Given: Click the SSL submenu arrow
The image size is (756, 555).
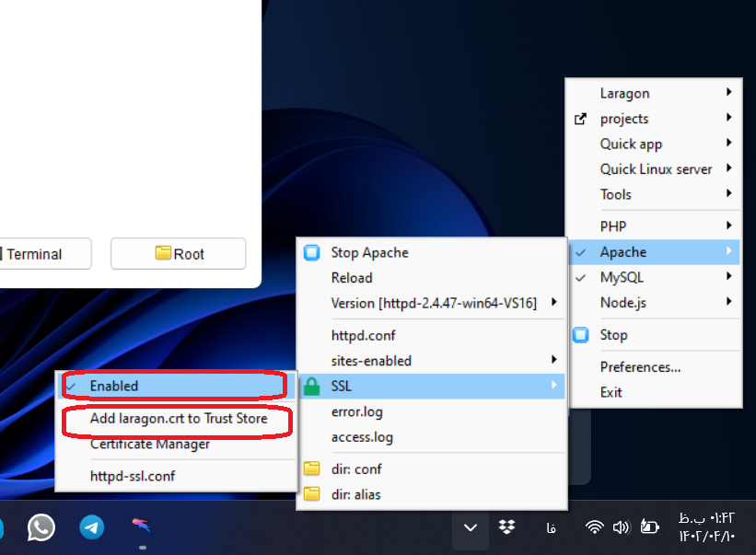Looking at the screenshot, I should (x=554, y=385).
